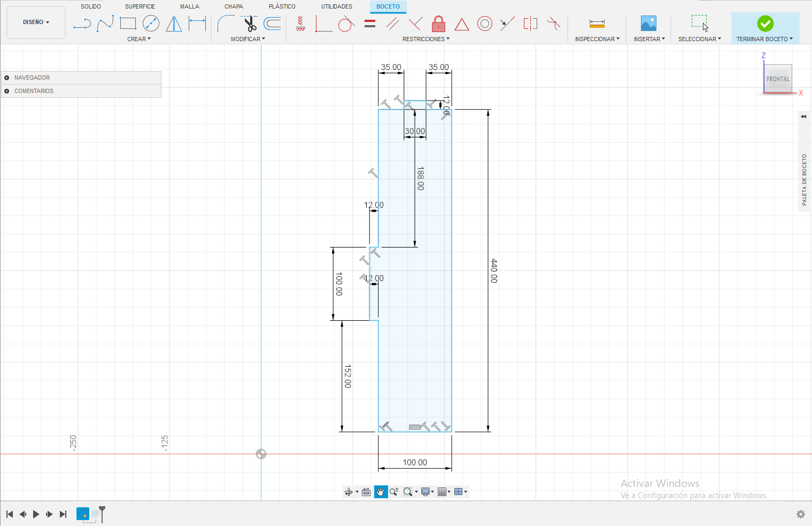Viewport: 812px width, 526px height.
Task: Activate the window Select tool icon
Action: (x=700, y=24)
